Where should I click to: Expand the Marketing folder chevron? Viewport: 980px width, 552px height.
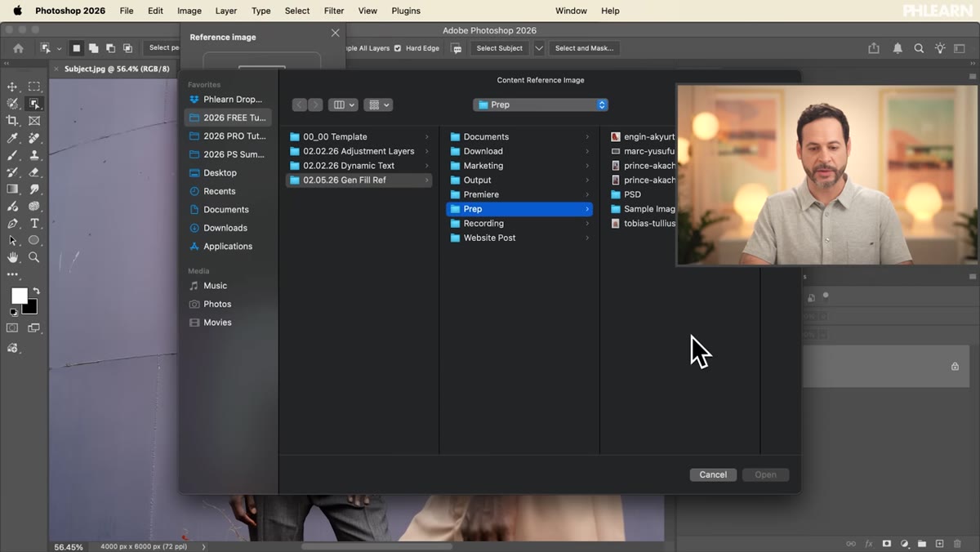click(x=587, y=166)
